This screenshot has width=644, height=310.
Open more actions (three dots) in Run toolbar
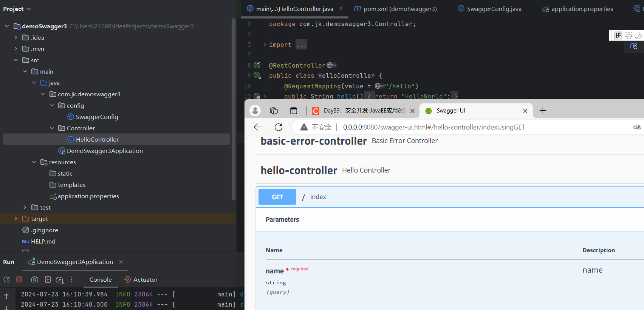72,279
